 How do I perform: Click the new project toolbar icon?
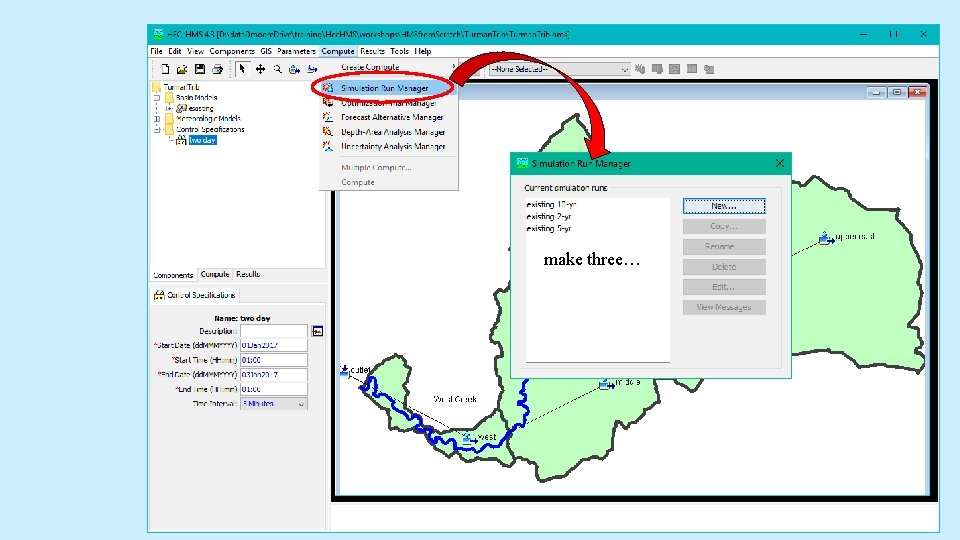tap(165, 69)
